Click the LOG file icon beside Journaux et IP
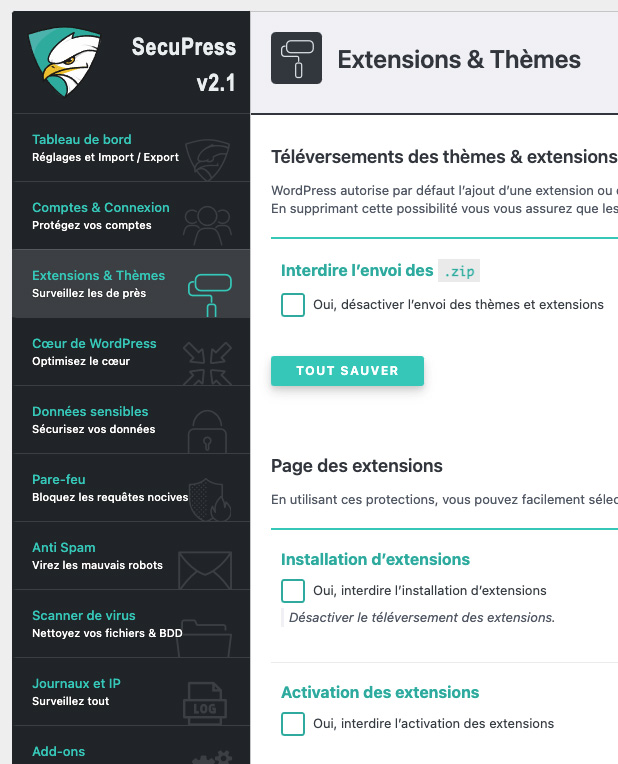This screenshot has width=618, height=764. click(206, 703)
